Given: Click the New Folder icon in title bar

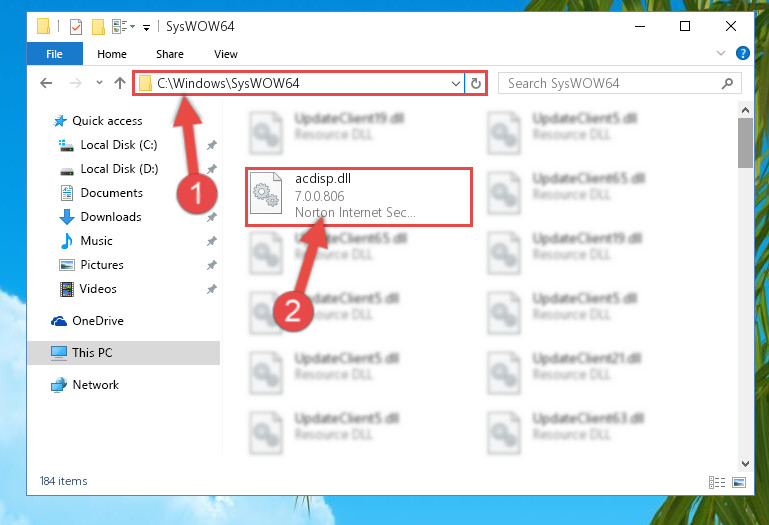Looking at the screenshot, I should point(98,26).
